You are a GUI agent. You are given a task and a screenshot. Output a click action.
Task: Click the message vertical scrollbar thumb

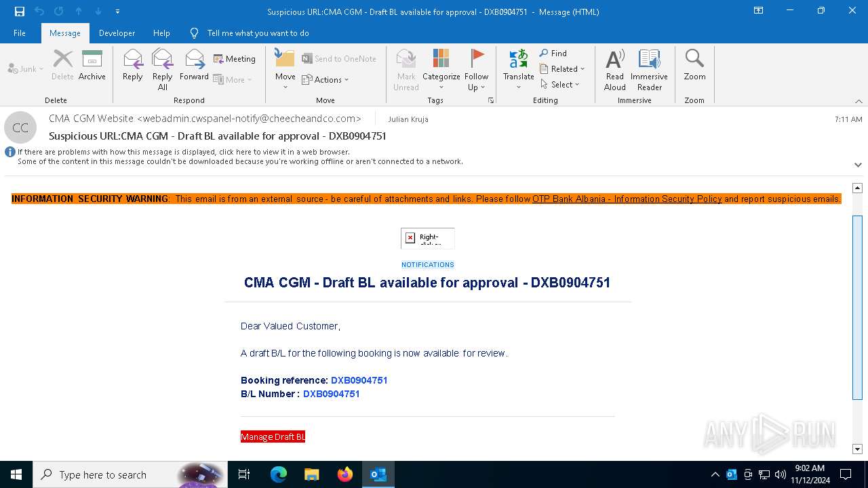857,308
